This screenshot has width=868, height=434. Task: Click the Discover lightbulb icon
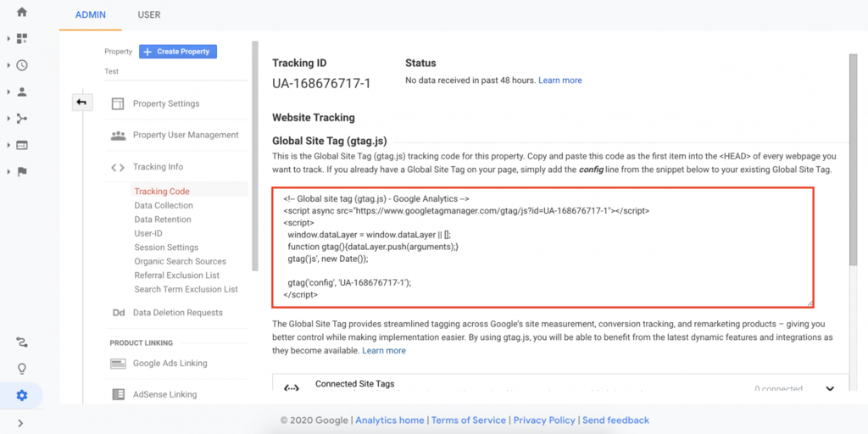pyautogui.click(x=22, y=369)
